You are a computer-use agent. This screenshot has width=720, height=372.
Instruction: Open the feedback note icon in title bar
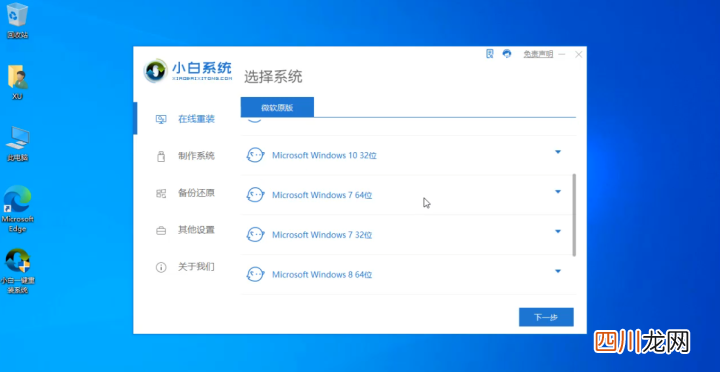(x=490, y=54)
